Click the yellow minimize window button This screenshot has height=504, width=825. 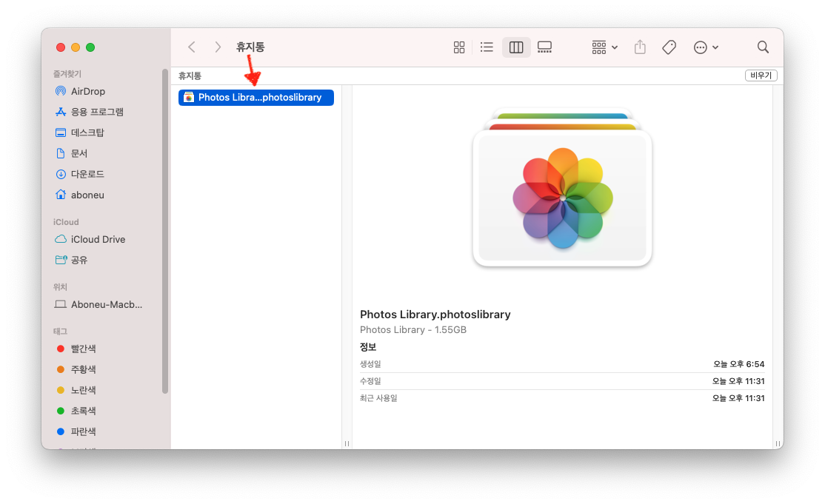(x=76, y=47)
